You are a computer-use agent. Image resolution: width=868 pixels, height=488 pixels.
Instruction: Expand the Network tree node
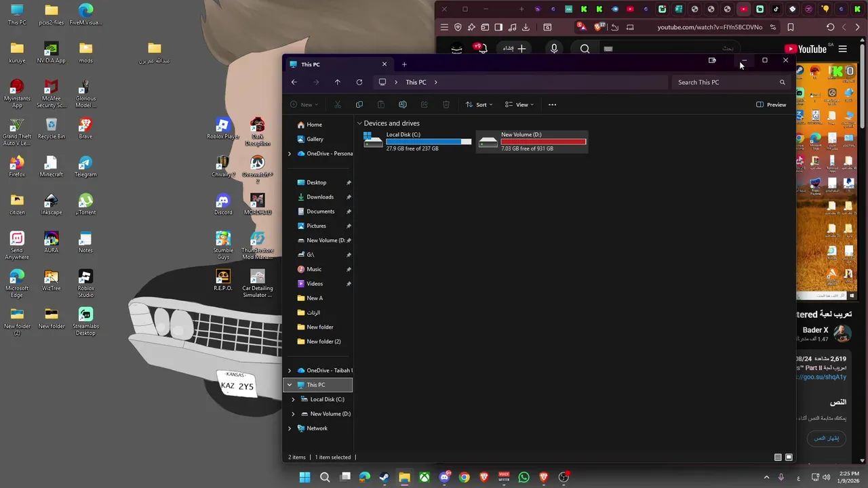click(290, 428)
